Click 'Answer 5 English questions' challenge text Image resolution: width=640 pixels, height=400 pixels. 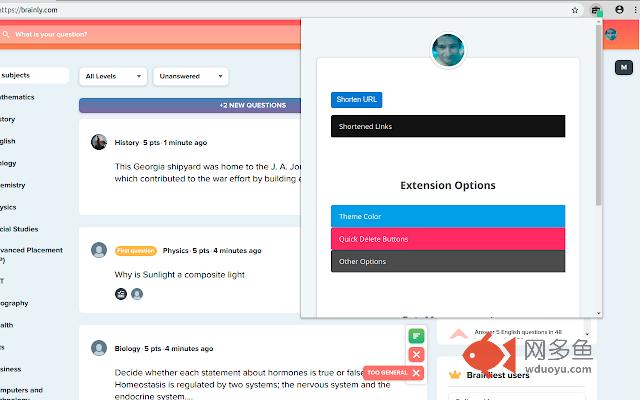(x=518, y=332)
